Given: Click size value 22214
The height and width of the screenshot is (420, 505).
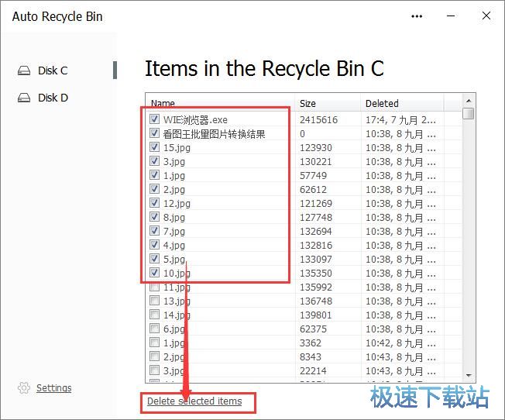Looking at the screenshot, I should [x=313, y=370].
